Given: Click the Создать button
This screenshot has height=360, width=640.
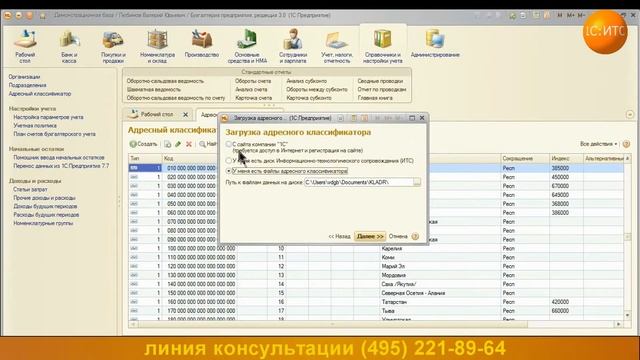Looking at the screenshot, I should click(144, 144).
